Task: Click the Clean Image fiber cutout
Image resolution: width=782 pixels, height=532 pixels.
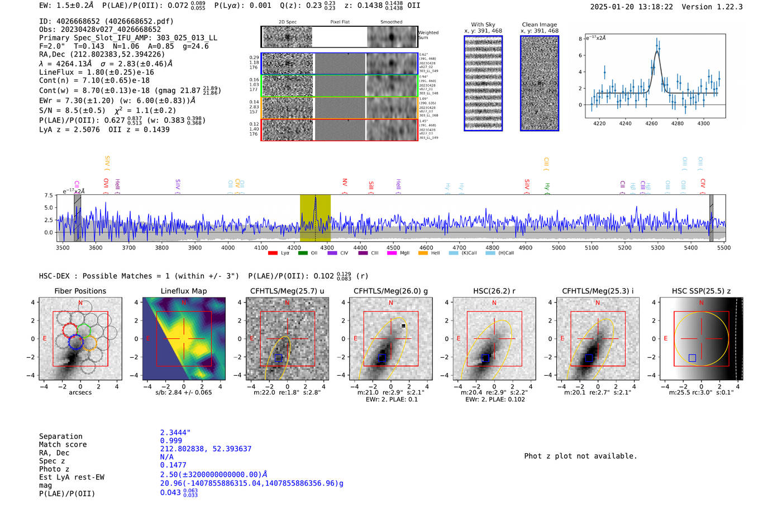Action: tap(540, 83)
